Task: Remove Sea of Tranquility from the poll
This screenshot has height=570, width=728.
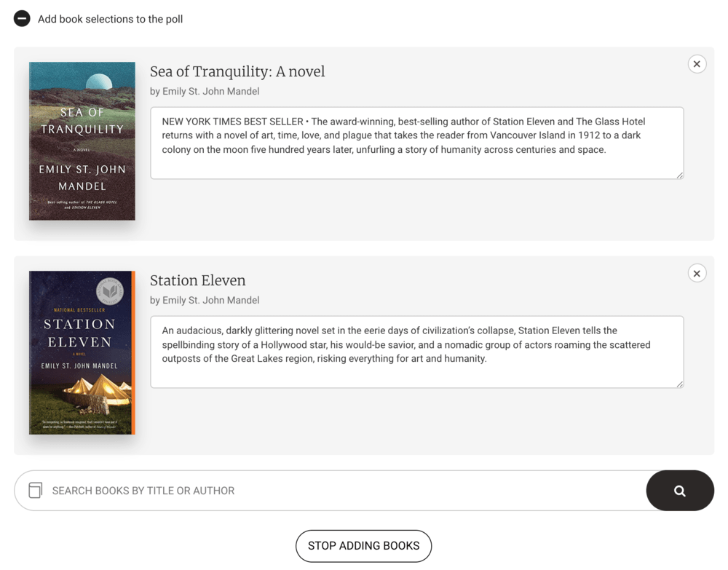Action: [x=697, y=64]
